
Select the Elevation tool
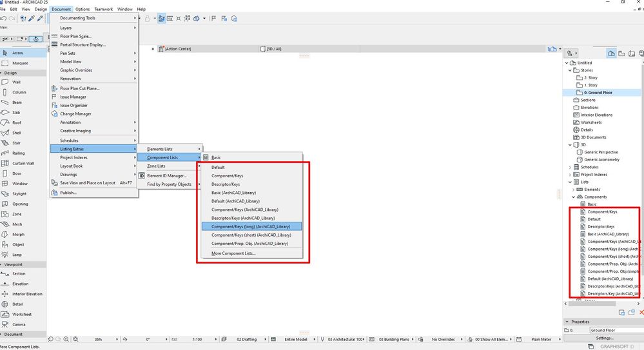click(23, 284)
